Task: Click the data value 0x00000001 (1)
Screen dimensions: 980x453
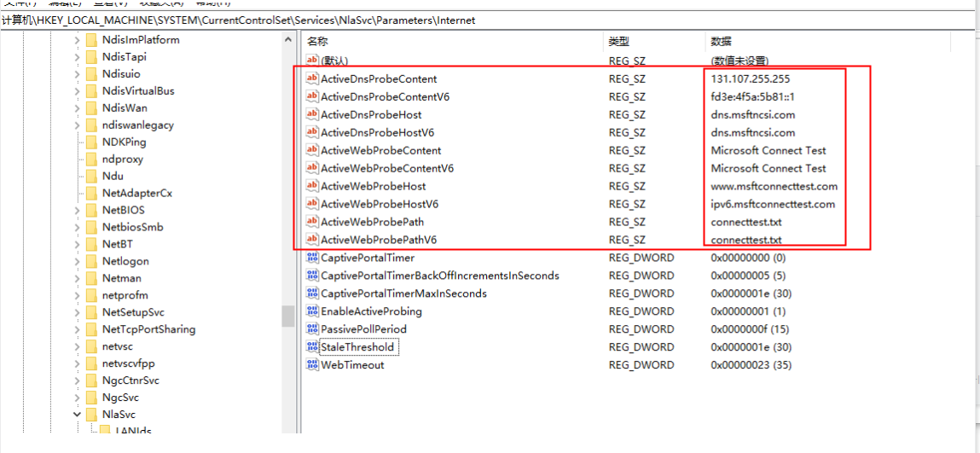Action: tap(748, 311)
